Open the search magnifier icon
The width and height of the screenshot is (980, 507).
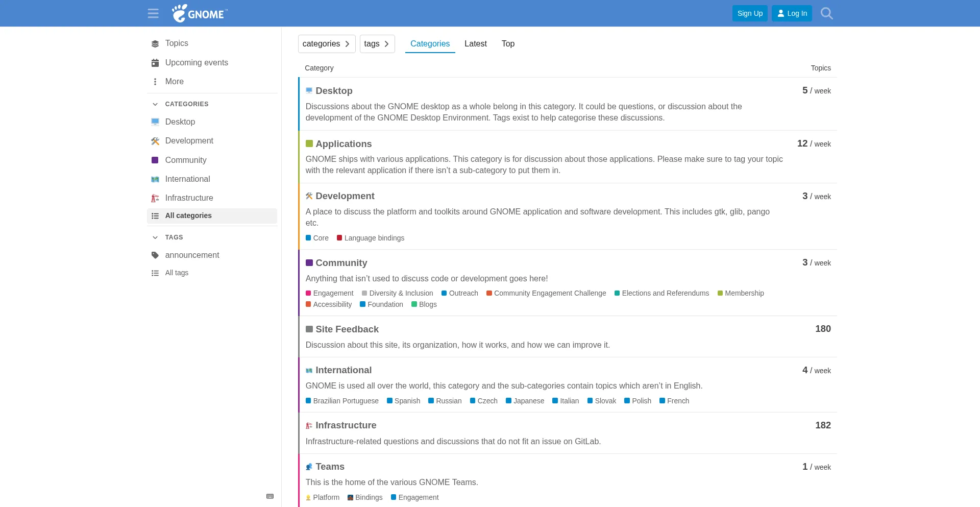click(x=827, y=13)
